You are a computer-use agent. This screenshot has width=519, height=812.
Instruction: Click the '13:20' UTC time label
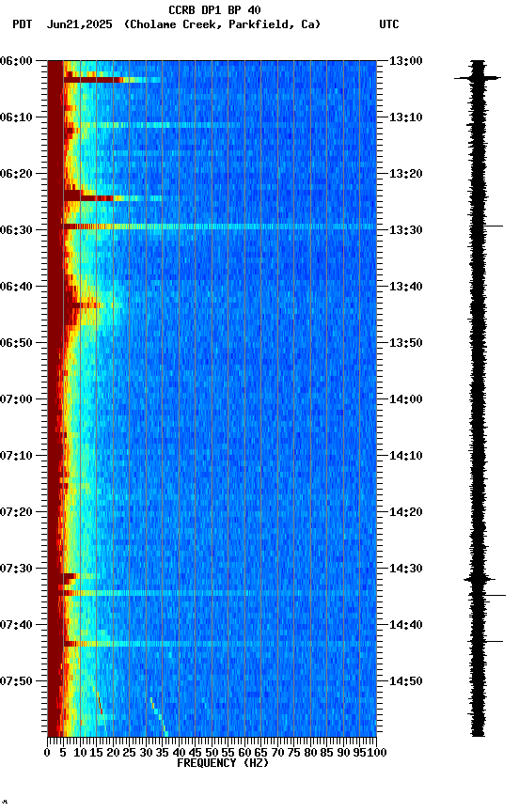point(406,174)
